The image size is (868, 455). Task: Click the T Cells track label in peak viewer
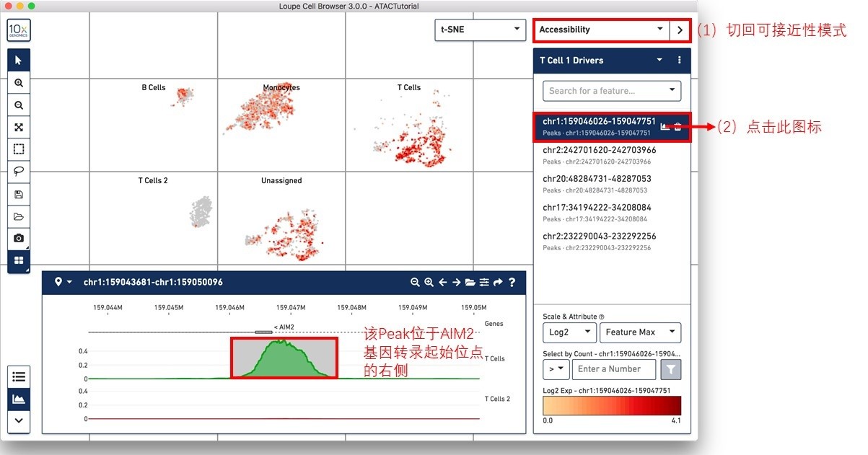coord(495,358)
